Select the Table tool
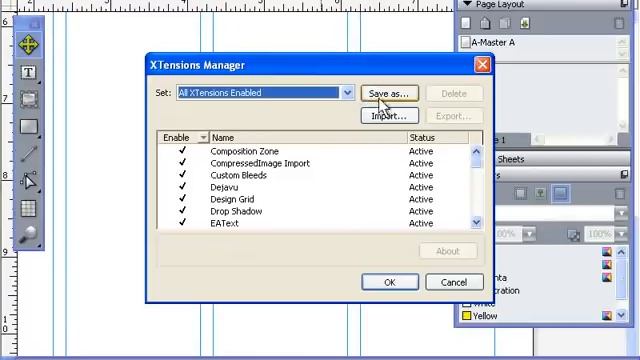The height and width of the screenshot is (360, 640). [29, 208]
